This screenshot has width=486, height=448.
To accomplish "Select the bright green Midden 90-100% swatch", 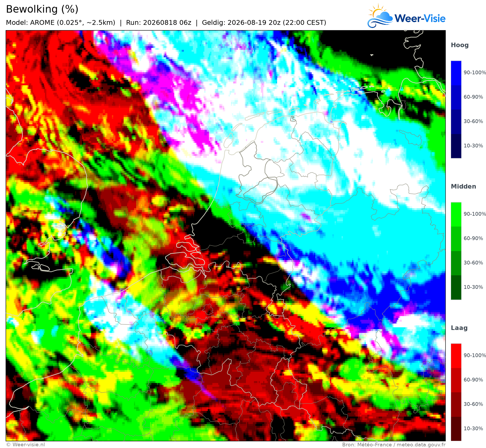I will pos(456,215).
